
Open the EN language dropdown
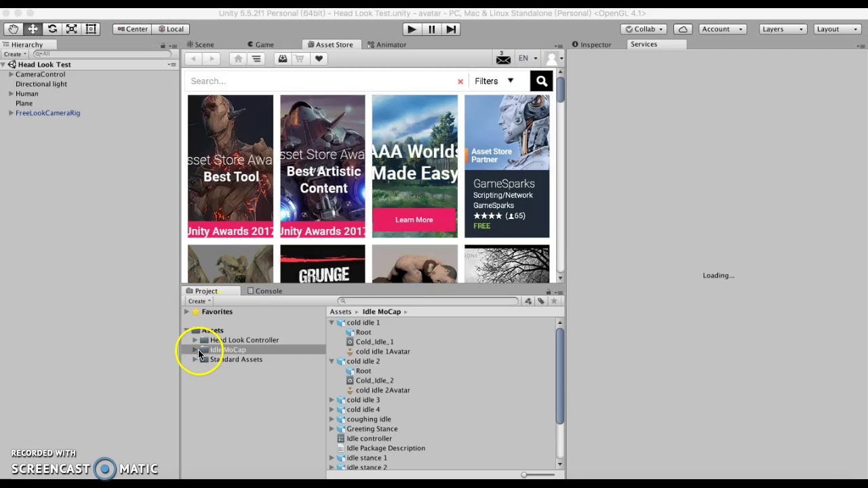click(528, 58)
